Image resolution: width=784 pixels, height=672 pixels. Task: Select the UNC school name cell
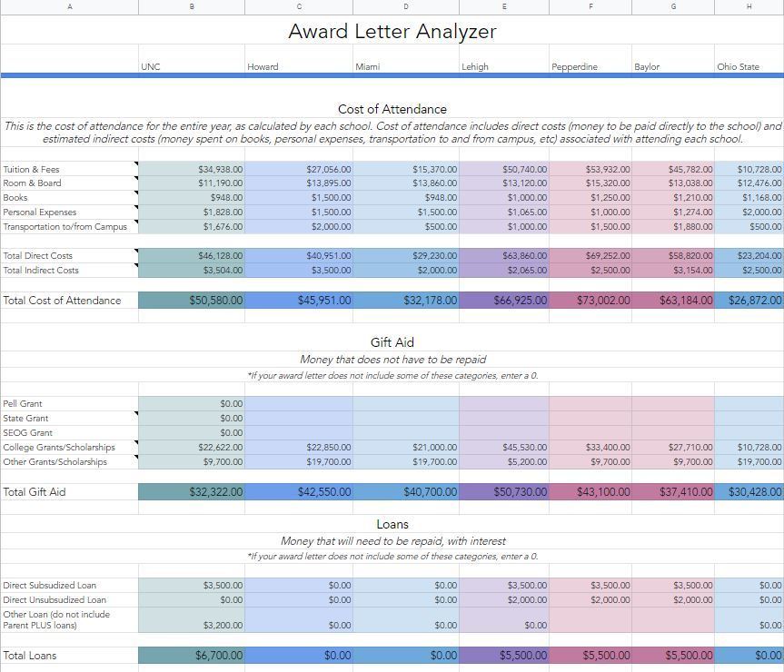[x=191, y=66]
